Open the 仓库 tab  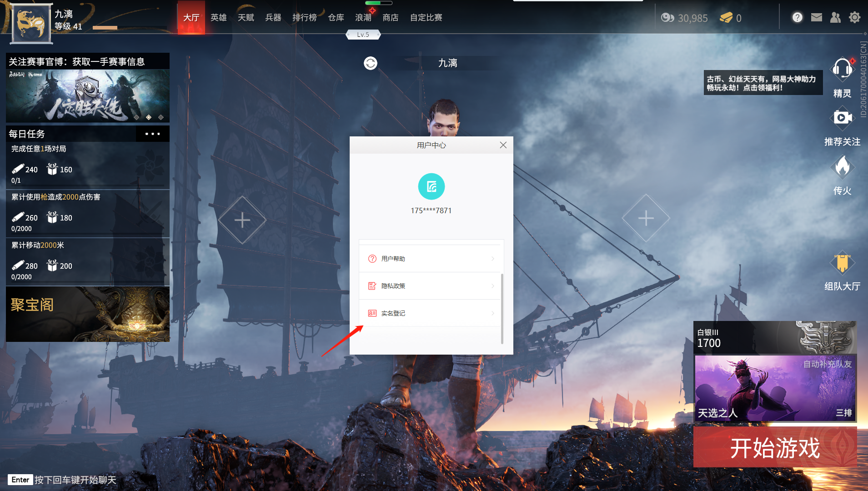click(336, 17)
